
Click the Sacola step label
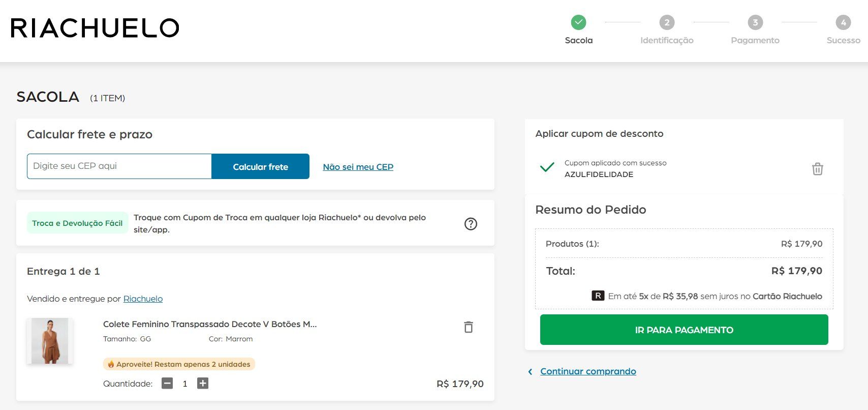579,40
